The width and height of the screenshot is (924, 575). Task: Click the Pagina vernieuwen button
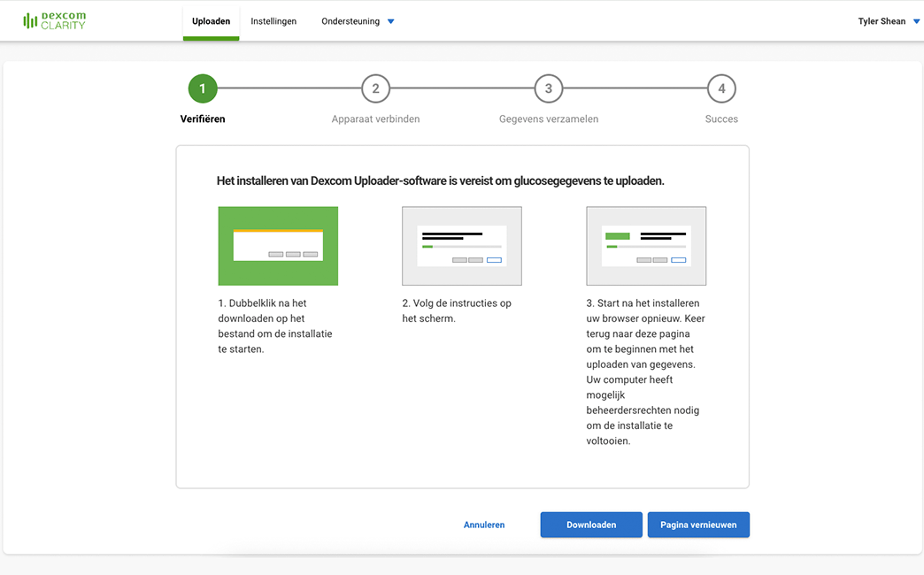[x=698, y=525]
